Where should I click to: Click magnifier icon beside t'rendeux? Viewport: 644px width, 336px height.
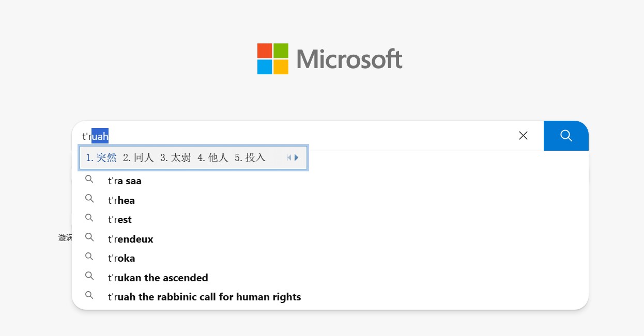pos(89,237)
